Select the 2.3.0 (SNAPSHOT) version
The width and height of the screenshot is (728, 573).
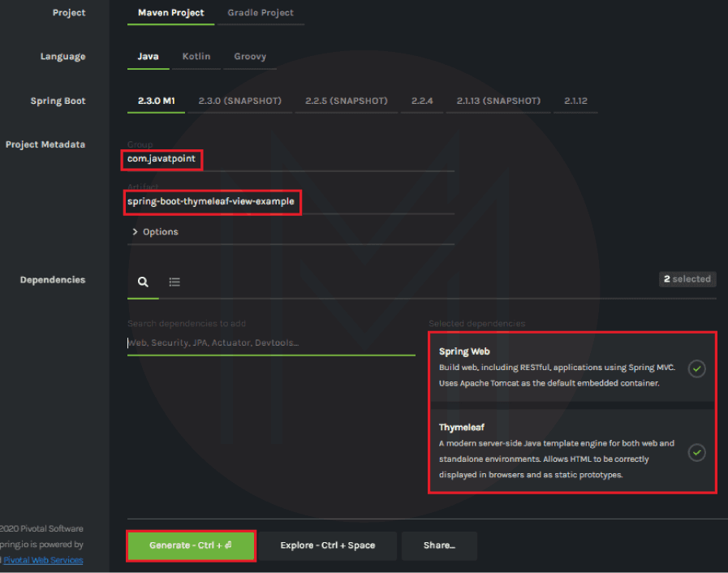tap(240, 101)
